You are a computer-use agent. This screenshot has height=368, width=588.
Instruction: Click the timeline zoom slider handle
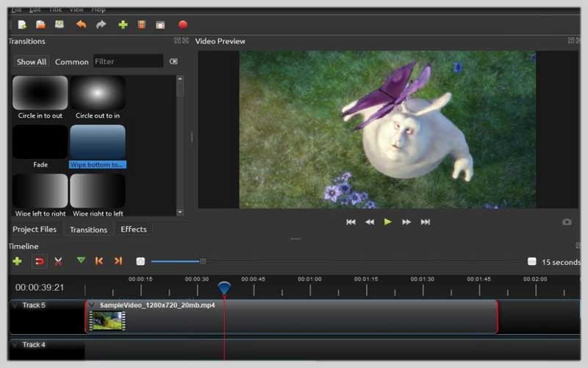[x=203, y=261]
